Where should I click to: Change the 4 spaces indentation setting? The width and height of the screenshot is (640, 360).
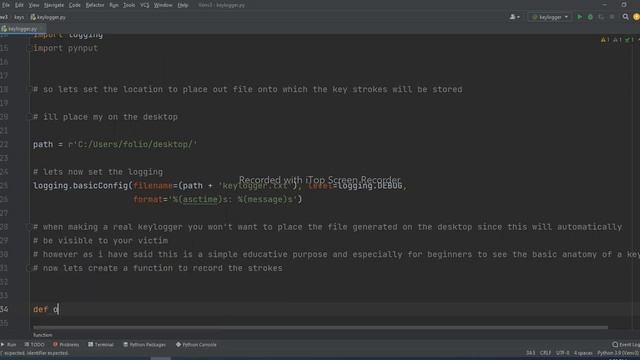[583, 353]
